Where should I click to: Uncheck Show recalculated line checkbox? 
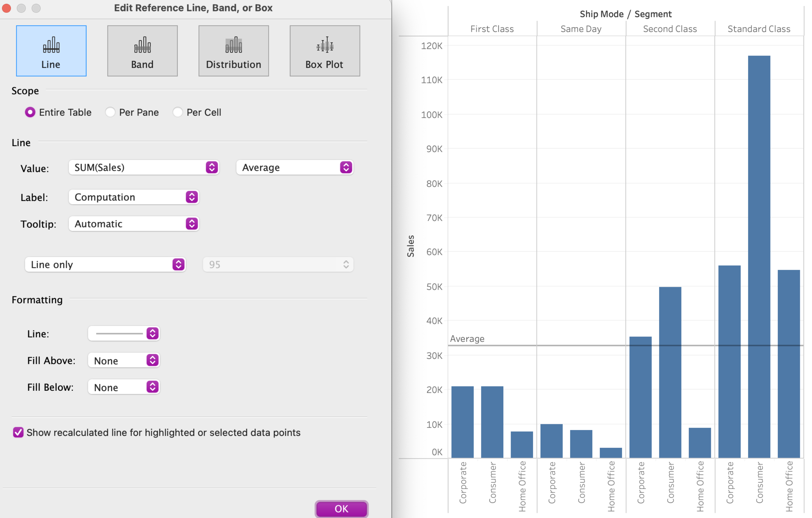18,433
